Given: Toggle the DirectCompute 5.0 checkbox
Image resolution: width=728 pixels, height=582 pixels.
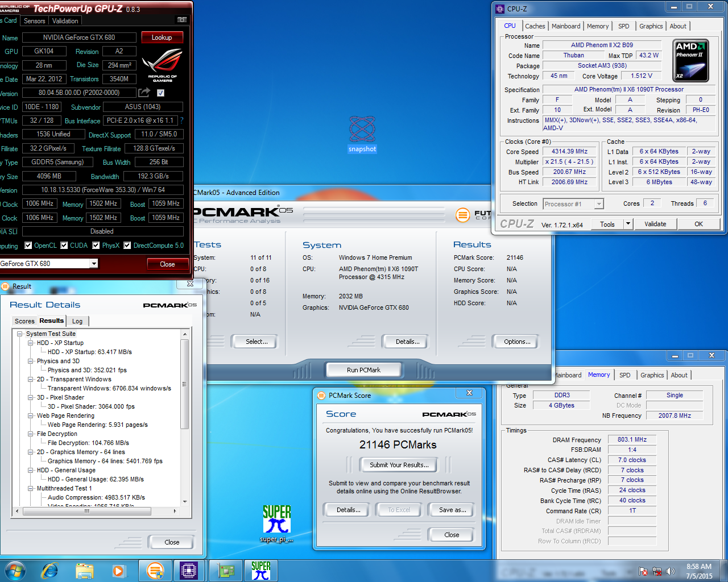Looking at the screenshot, I should click(x=127, y=246).
